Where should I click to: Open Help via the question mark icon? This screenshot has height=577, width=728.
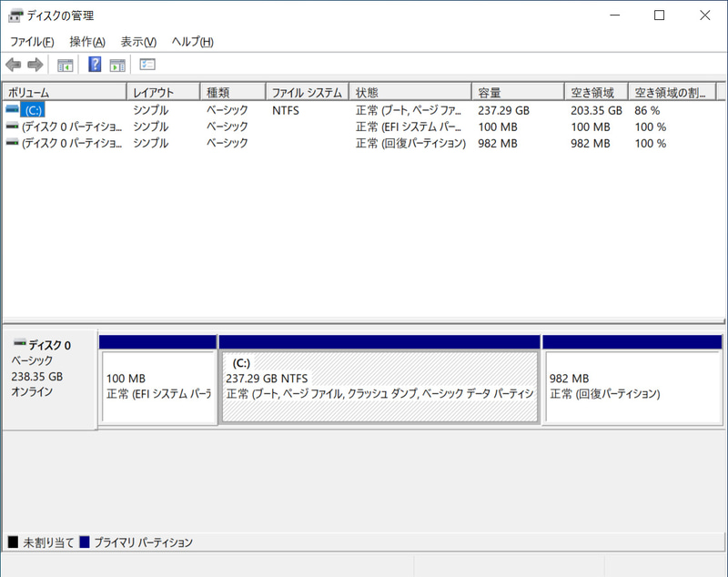point(95,65)
